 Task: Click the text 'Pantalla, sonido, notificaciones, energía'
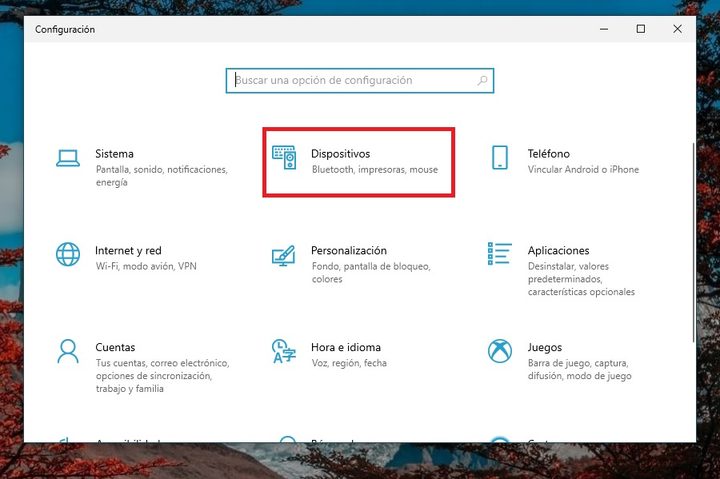[x=162, y=176]
